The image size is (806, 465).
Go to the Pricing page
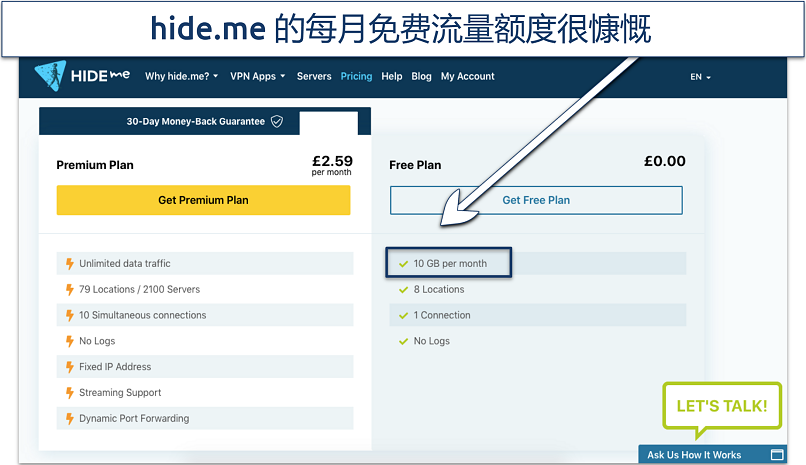pos(356,77)
